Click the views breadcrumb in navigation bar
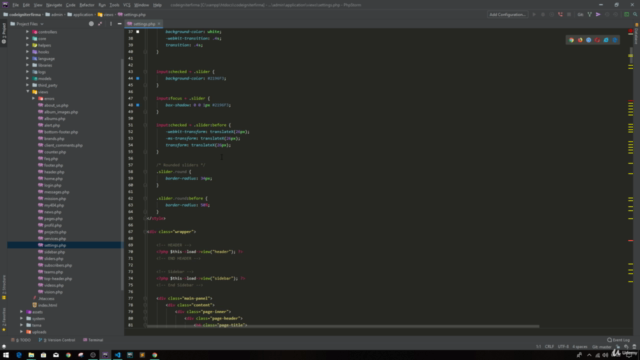This screenshot has height=360, width=640. pos(106,14)
